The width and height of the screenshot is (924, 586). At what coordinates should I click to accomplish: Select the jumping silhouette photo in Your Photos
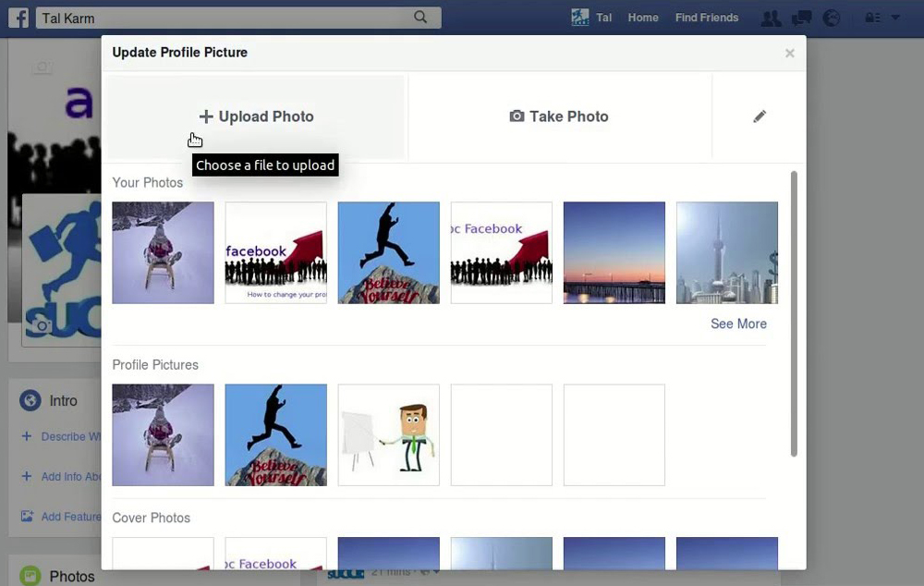point(389,253)
